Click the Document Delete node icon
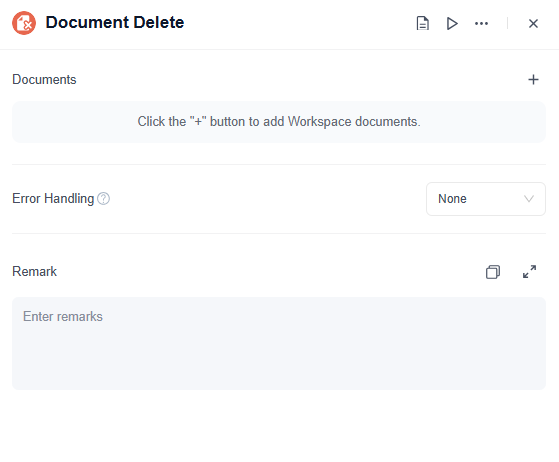 (x=24, y=23)
